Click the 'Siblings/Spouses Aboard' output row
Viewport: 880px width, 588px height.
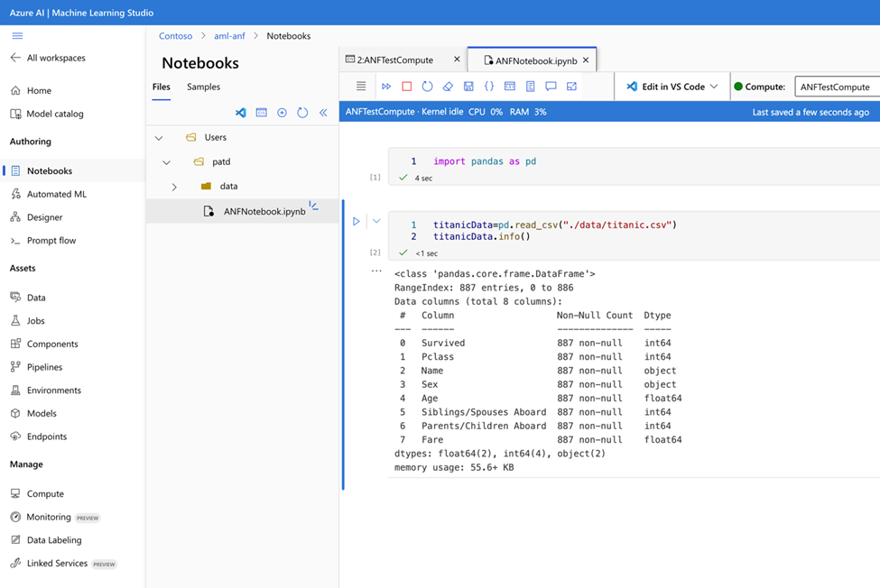pyautogui.click(x=538, y=412)
